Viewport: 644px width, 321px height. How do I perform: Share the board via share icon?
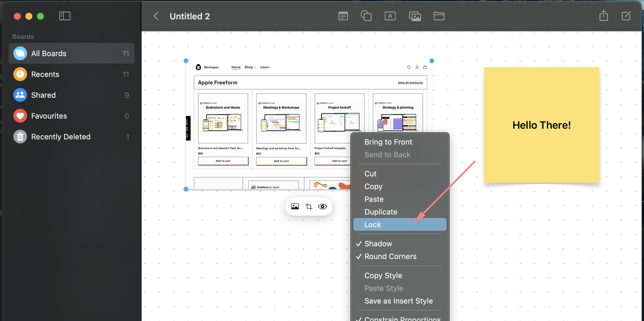(604, 16)
